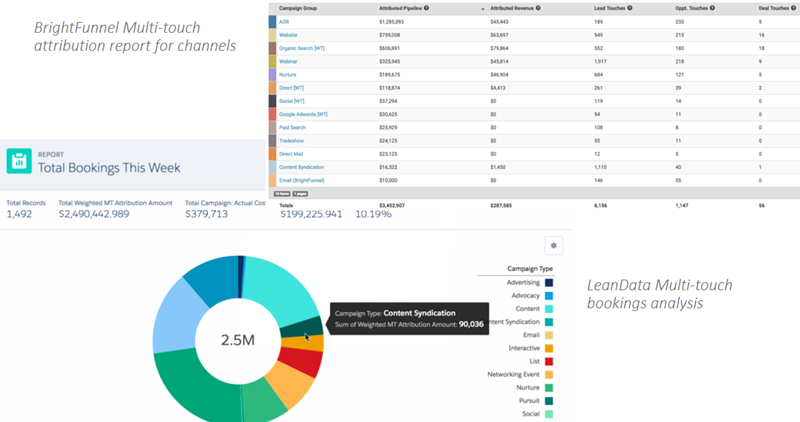Select the red List donut segment
800x422 pixels.
302,361
